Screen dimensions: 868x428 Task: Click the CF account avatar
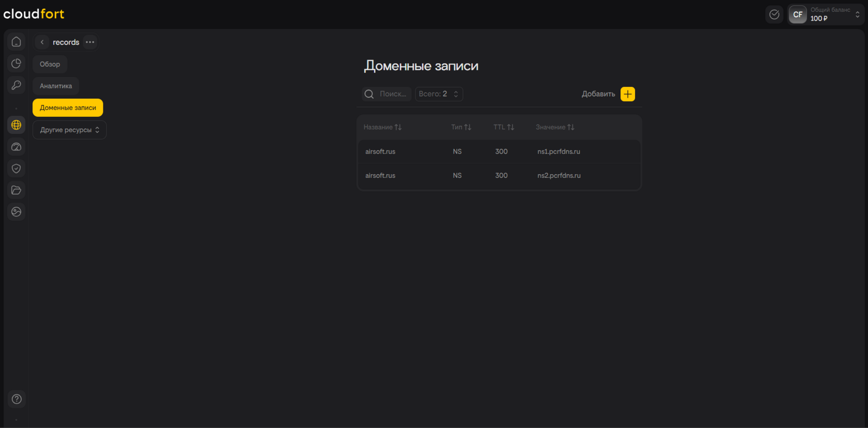[x=798, y=14]
